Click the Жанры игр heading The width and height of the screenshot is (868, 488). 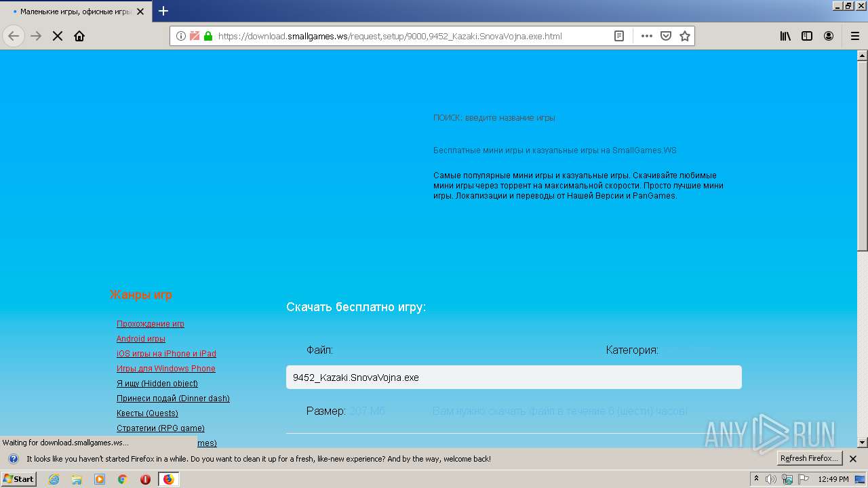(x=140, y=295)
